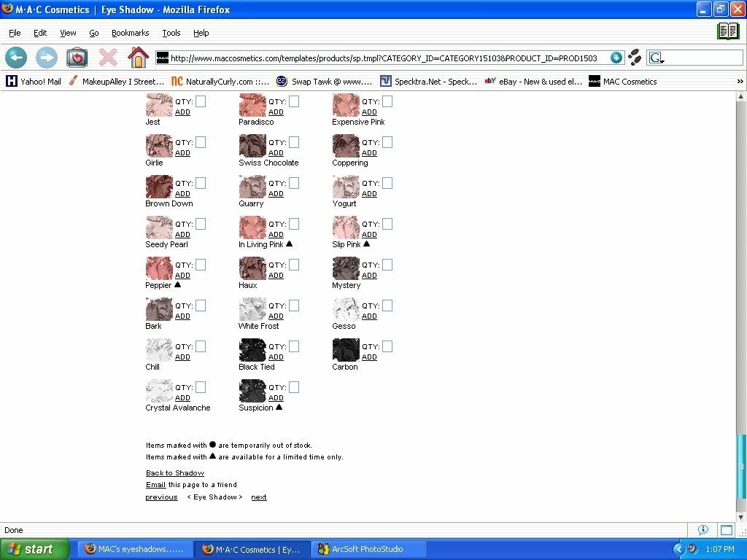747x560 pixels.
Task: Stop loading with the red X icon
Action: [108, 58]
